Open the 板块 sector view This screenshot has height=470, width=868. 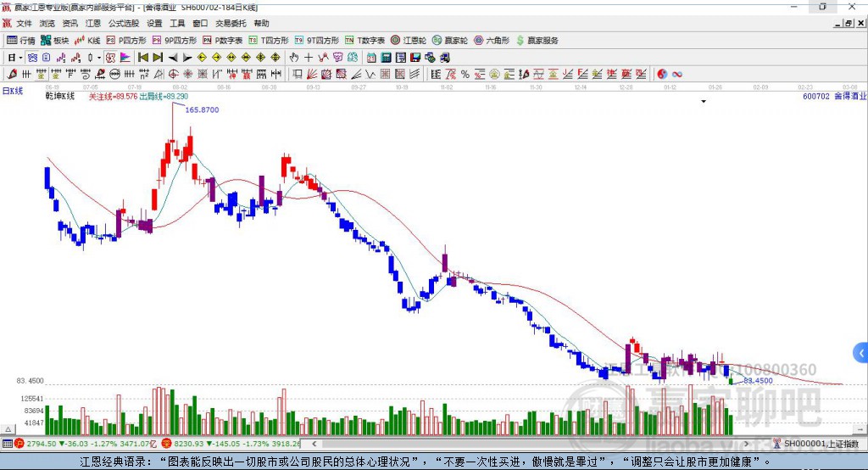click(x=55, y=41)
